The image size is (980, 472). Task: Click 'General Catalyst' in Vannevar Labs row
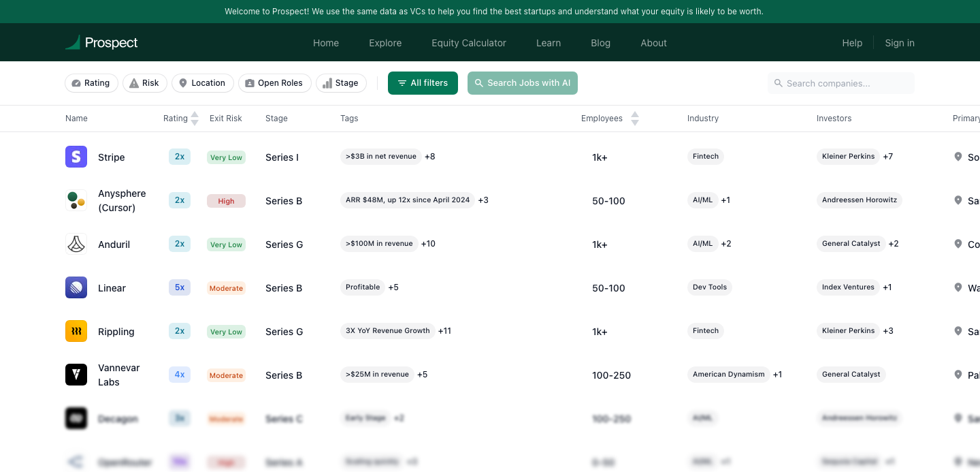[851, 375]
